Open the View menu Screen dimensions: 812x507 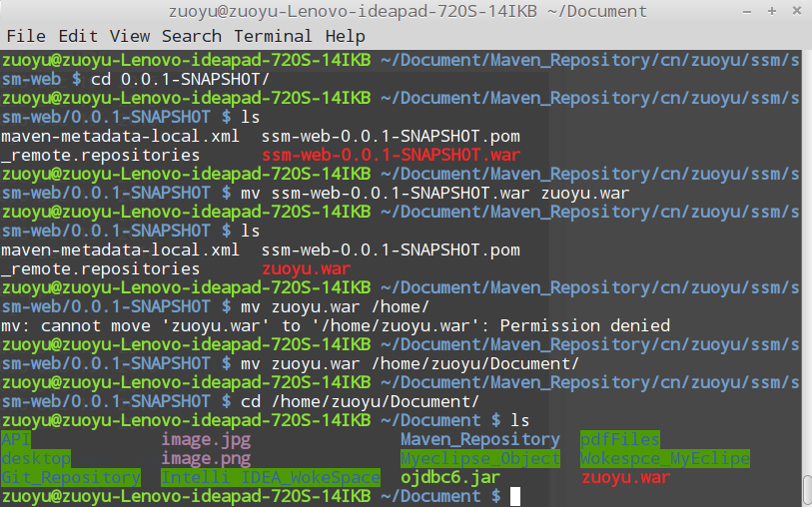(x=130, y=36)
